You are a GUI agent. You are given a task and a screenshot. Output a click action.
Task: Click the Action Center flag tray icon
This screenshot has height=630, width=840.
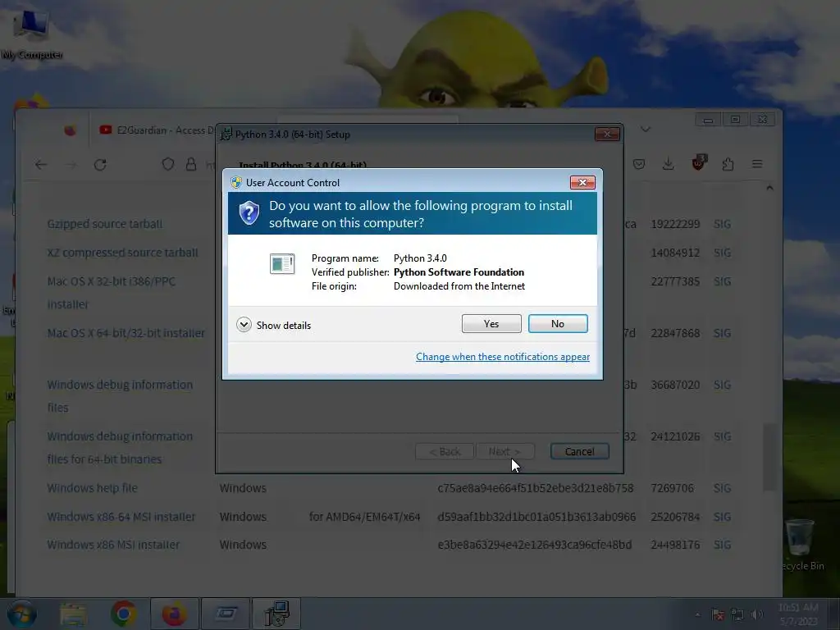coord(718,615)
